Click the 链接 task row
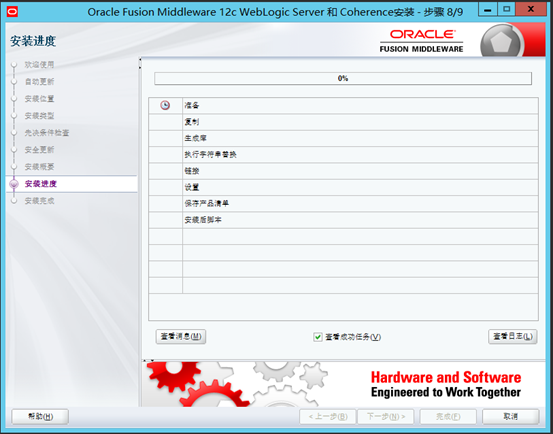This screenshot has width=553, height=434. coord(343,171)
